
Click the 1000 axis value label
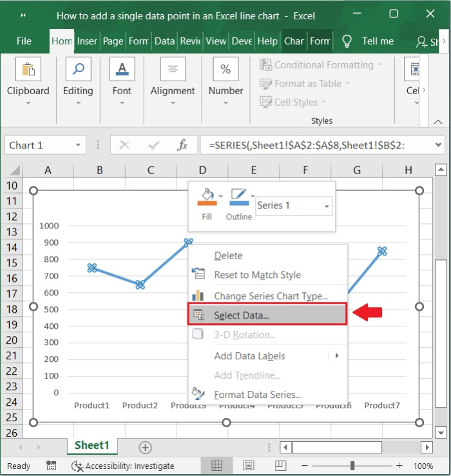click(49, 226)
